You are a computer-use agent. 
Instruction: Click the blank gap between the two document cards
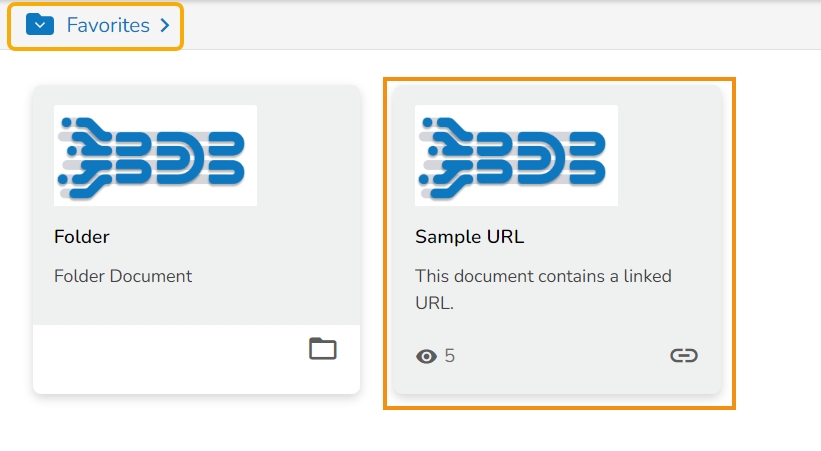click(x=376, y=240)
